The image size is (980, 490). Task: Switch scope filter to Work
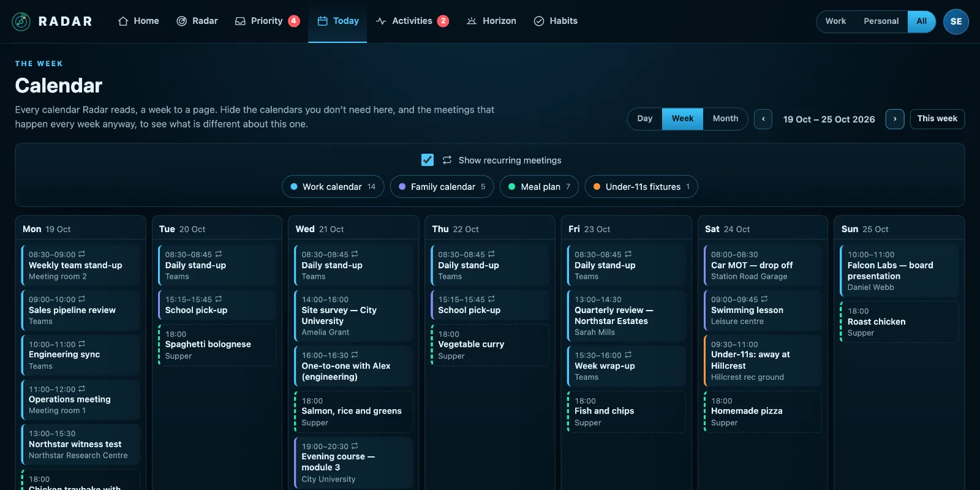[835, 21]
